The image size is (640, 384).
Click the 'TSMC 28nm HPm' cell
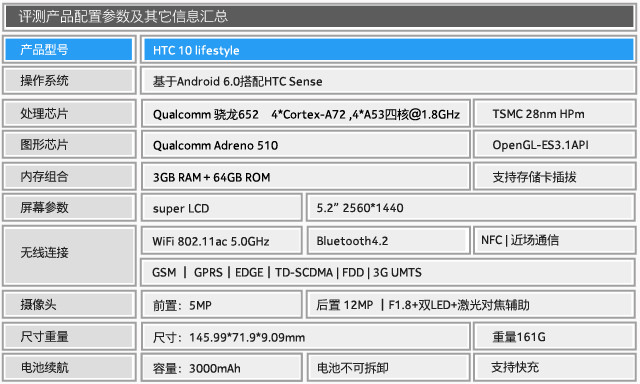point(555,113)
